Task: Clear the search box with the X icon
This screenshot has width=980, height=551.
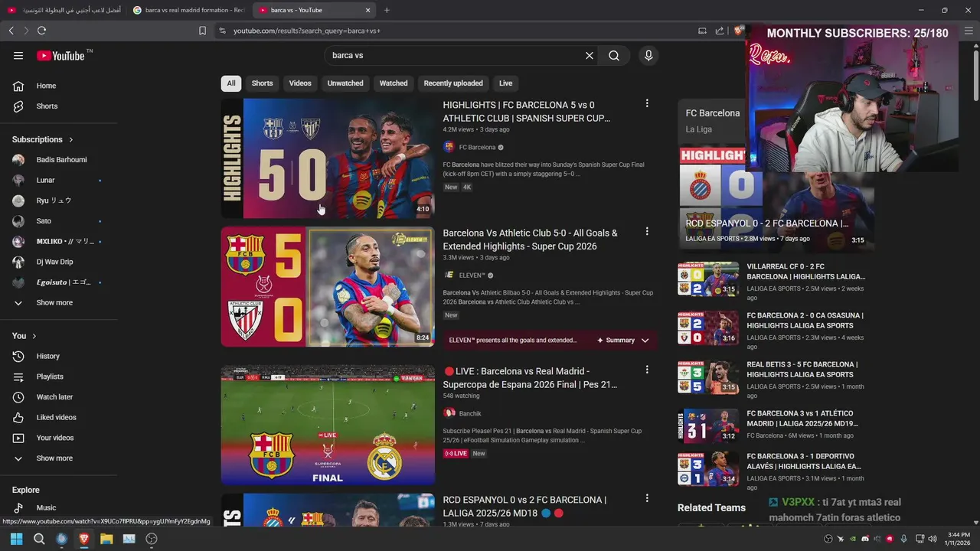Action: click(x=590, y=55)
